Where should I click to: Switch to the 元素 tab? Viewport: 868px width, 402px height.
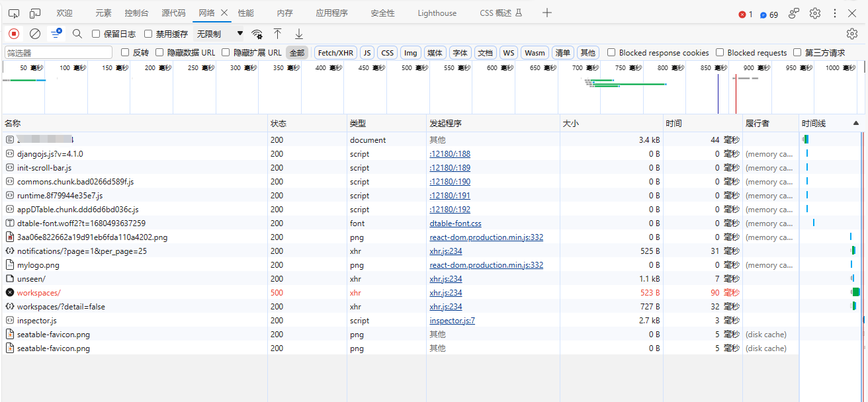coord(103,13)
